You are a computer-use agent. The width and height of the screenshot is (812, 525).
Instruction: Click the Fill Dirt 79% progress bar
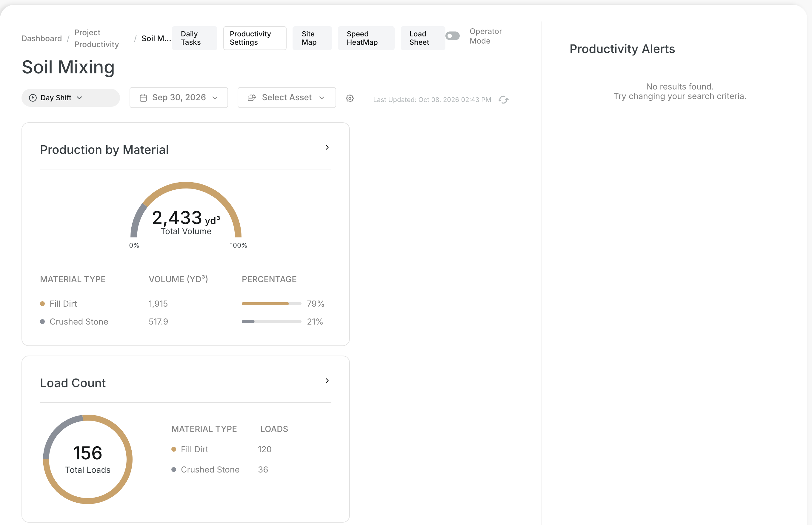click(x=272, y=303)
